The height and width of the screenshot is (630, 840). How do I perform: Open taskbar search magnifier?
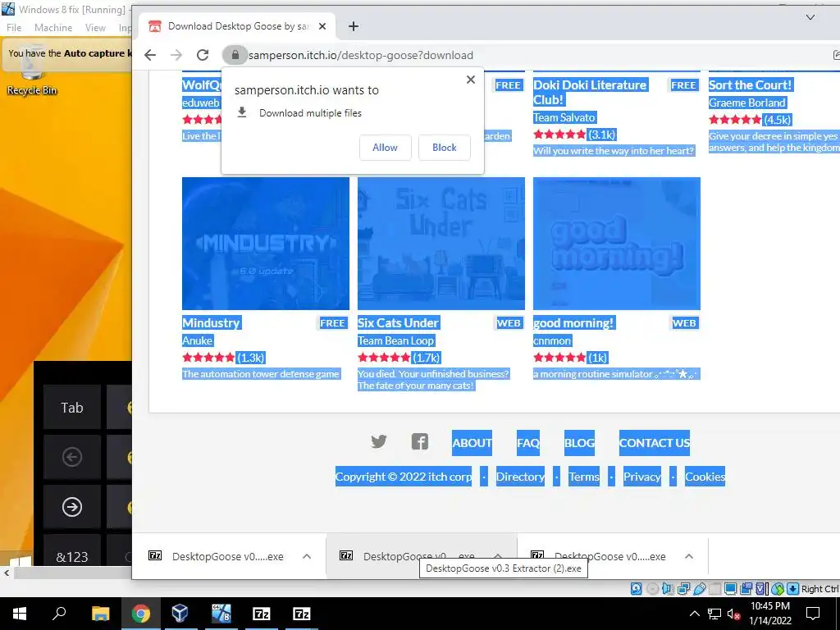coord(59,614)
